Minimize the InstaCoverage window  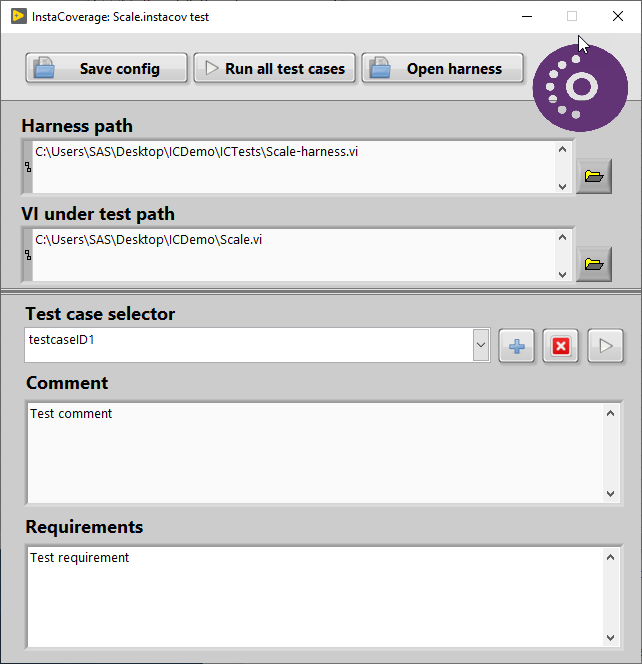(x=527, y=17)
